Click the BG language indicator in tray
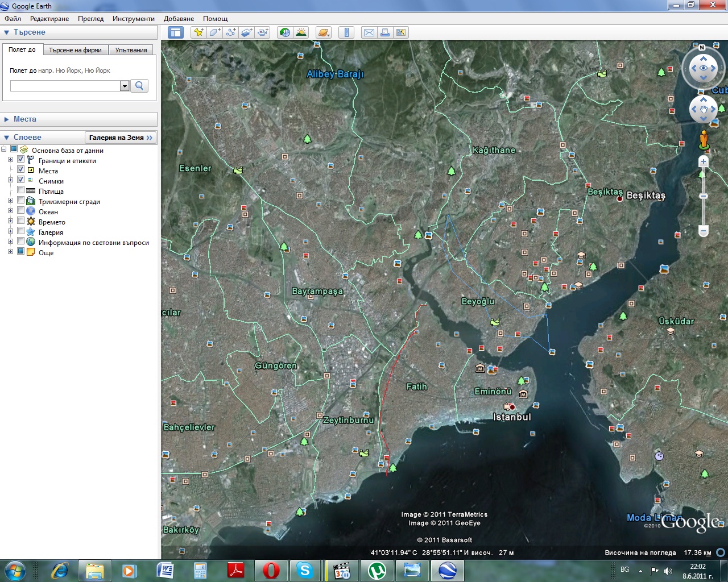Screen dimensions: 728x582 point(625,569)
